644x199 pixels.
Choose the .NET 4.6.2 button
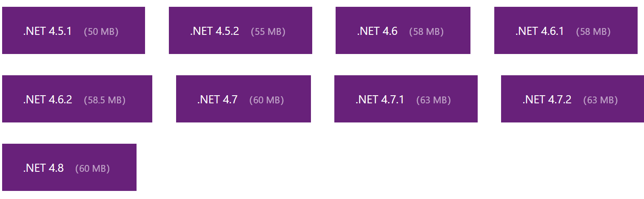77,99
